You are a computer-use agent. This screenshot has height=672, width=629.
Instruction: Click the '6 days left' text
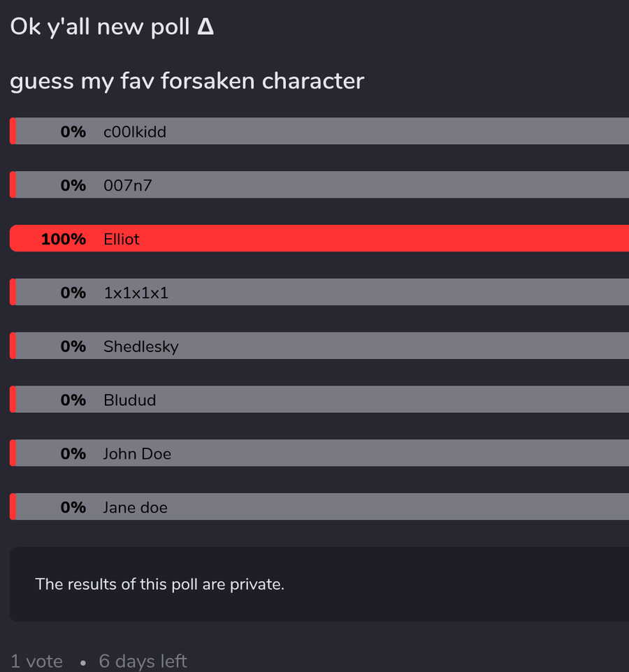[x=143, y=662]
